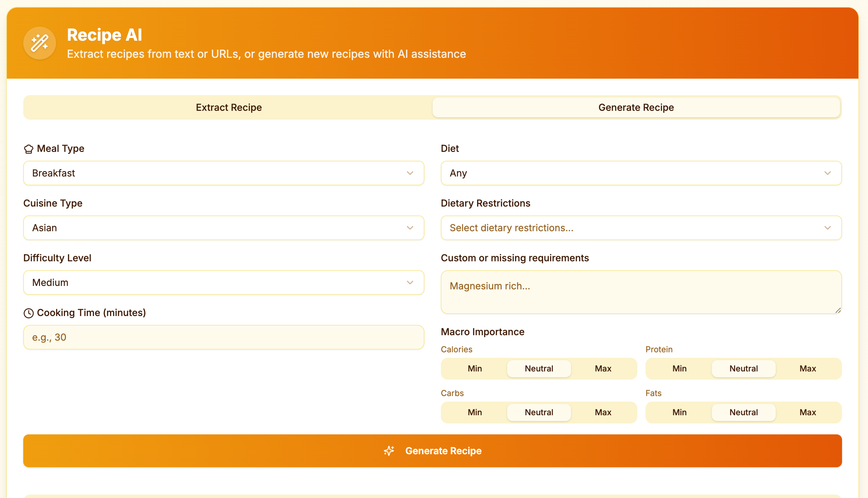Select the Generate Recipe tab
The width and height of the screenshot is (868, 498).
(x=636, y=107)
